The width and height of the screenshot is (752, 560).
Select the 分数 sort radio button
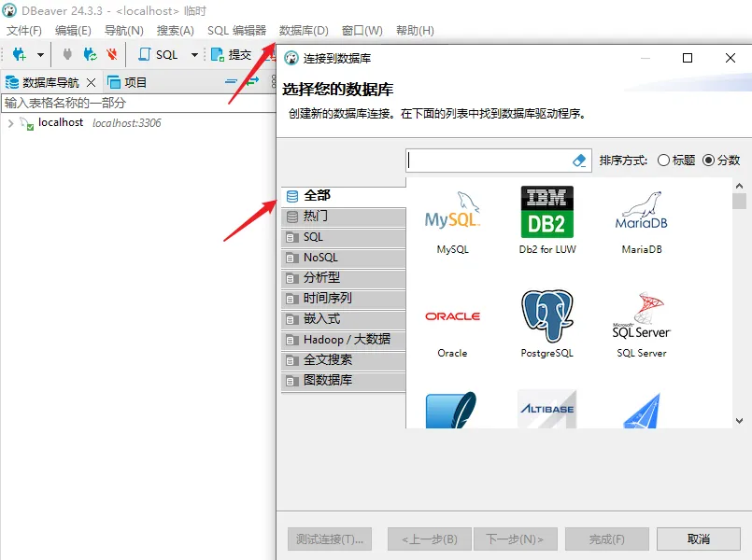pyautogui.click(x=708, y=160)
